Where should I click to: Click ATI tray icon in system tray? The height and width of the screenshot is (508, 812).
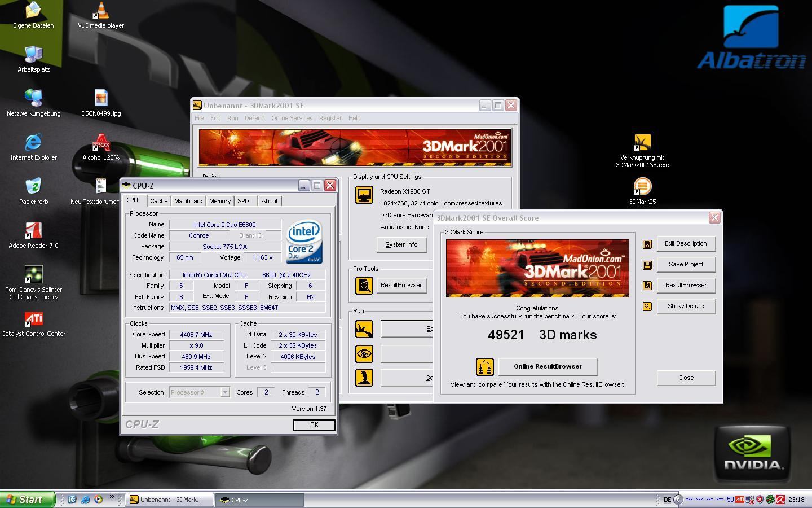tap(739, 500)
